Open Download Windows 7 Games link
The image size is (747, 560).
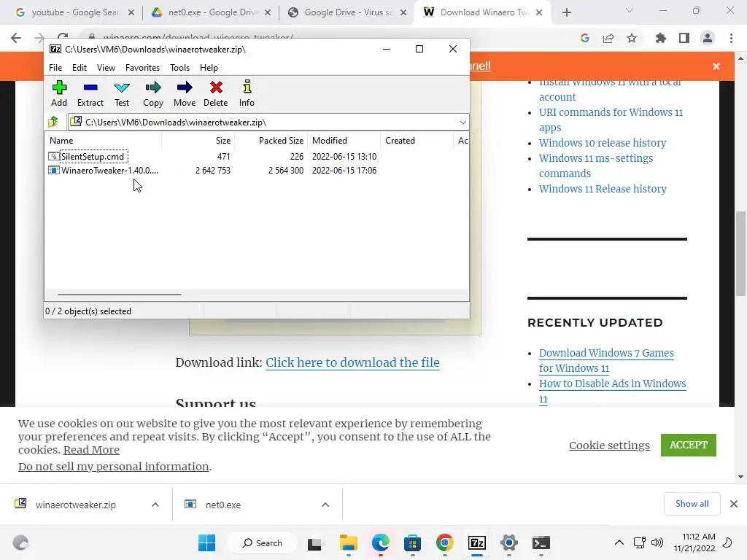pyautogui.click(x=606, y=360)
